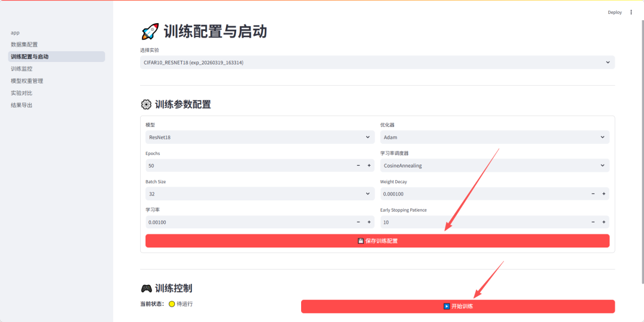Increase Early Stopping Patience with plus
The image size is (644, 322).
click(604, 222)
